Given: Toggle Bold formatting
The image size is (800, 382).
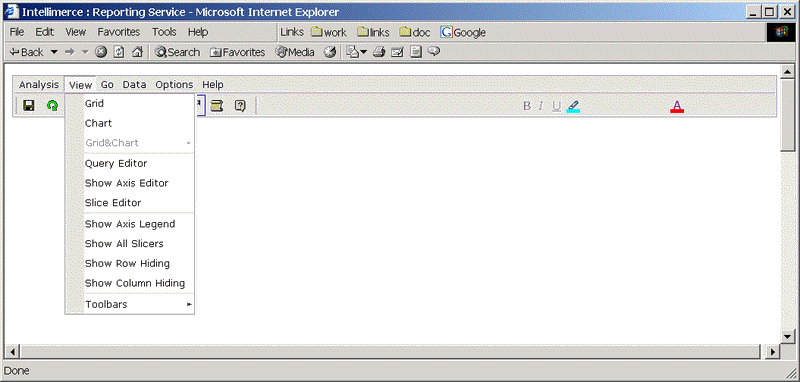Looking at the screenshot, I should pyautogui.click(x=527, y=106).
